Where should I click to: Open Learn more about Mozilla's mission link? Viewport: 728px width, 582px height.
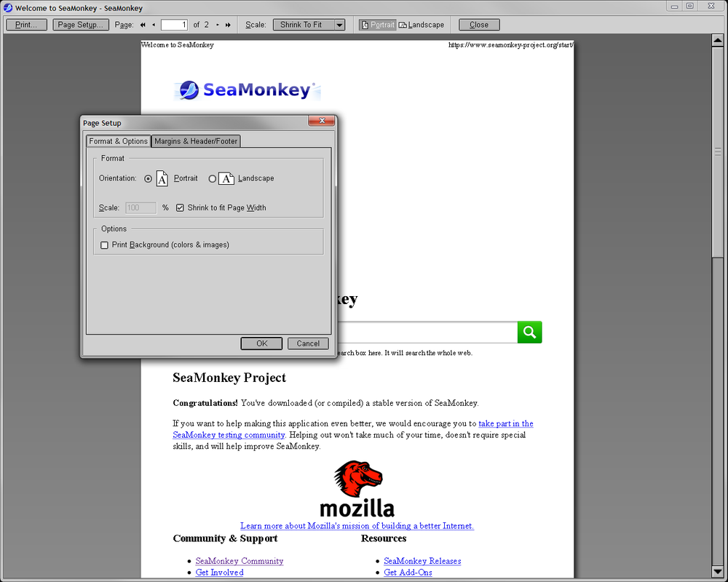click(357, 526)
